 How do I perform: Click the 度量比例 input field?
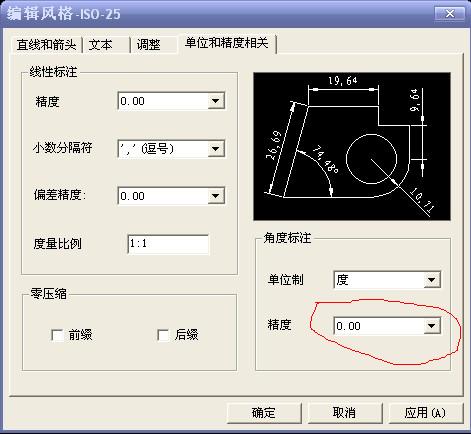pos(168,244)
